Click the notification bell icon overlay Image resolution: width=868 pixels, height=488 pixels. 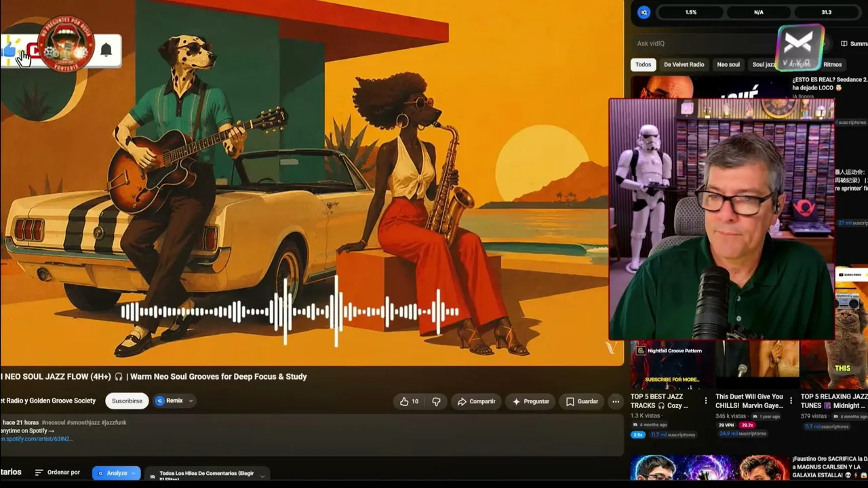[106, 49]
